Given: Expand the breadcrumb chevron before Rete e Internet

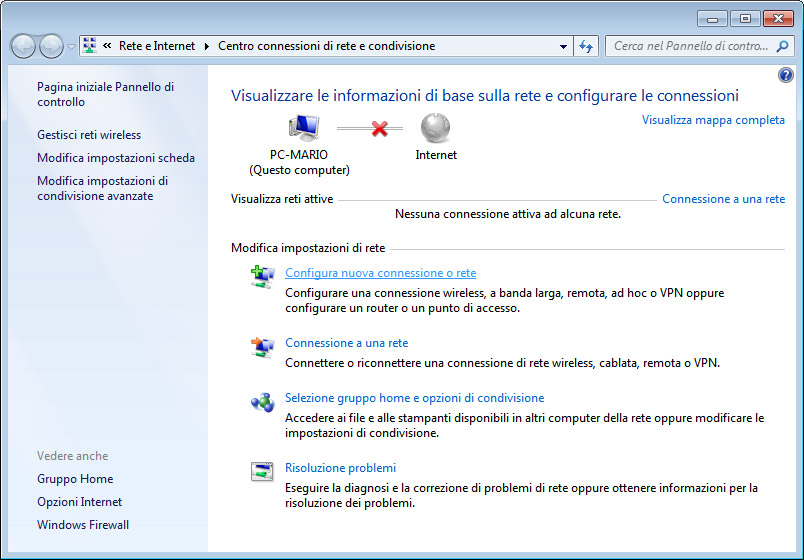Looking at the screenshot, I should point(107,46).
